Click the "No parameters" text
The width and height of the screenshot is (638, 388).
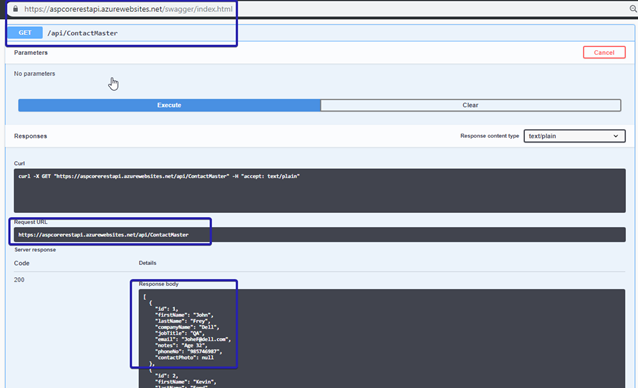pyautogui.click(x=35, y=74)
